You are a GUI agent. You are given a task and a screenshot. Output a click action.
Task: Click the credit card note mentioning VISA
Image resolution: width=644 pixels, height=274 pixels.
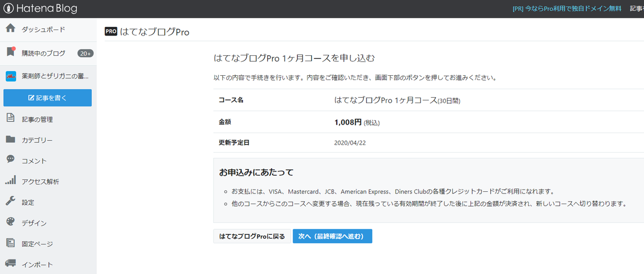click(392, 191)
